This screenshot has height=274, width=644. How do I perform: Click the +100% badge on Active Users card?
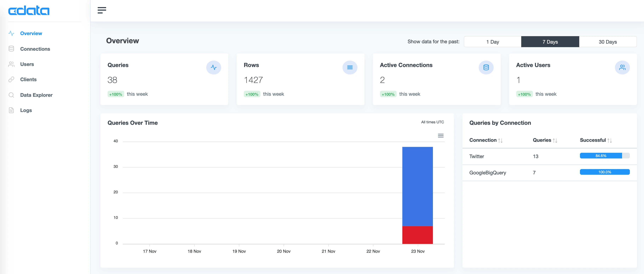[x=524, y=94]
